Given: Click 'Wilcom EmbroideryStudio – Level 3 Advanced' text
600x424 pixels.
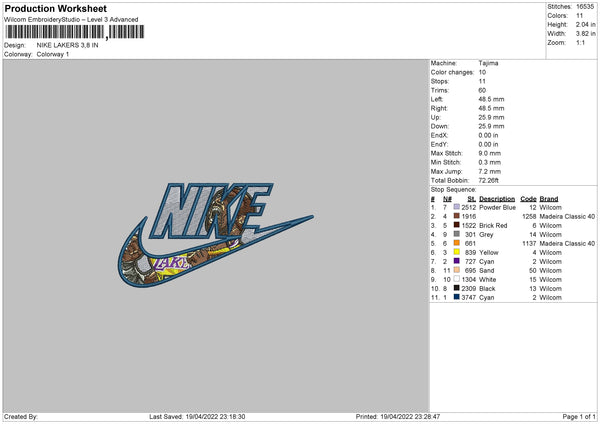Looking at the screenshot, I should click(71, 20).
